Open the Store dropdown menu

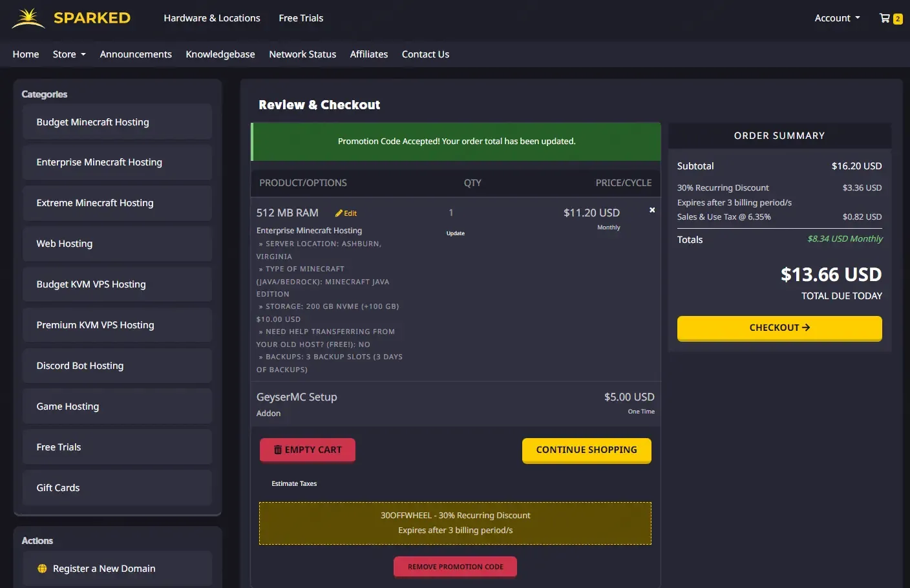click(x=69, y=54)
